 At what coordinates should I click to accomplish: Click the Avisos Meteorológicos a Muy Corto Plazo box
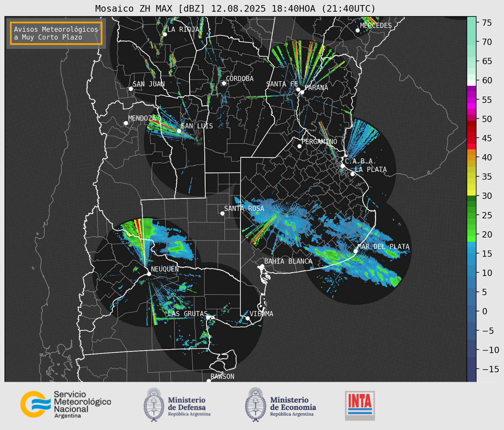56,33
